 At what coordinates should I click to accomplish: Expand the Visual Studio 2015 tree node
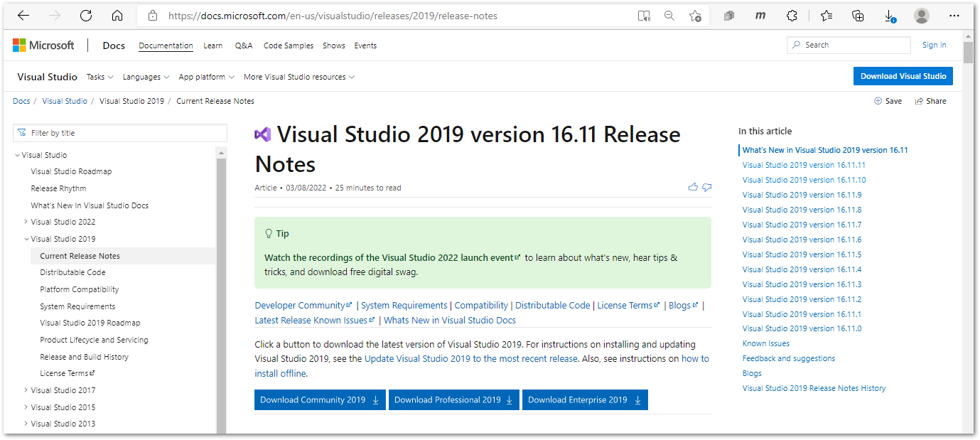click(x=26, y=407)
